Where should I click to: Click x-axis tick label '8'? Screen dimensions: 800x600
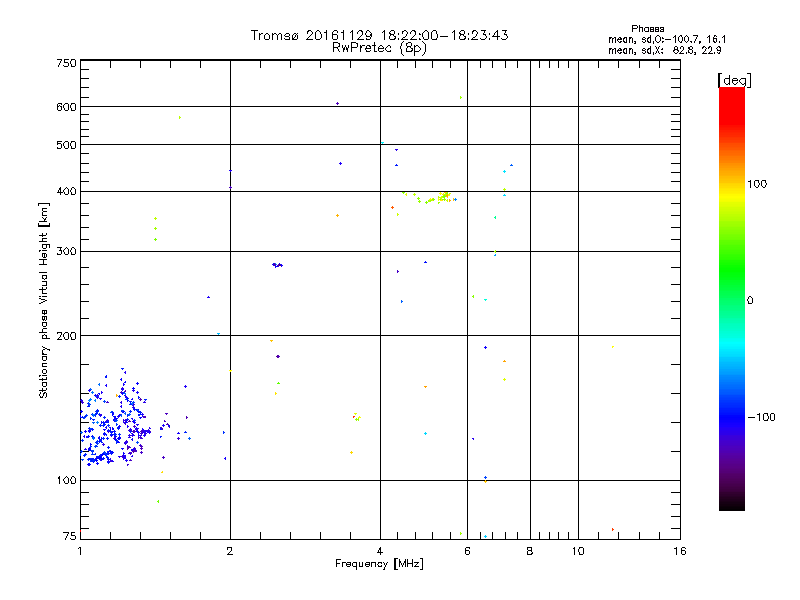(x=530, y=551)
